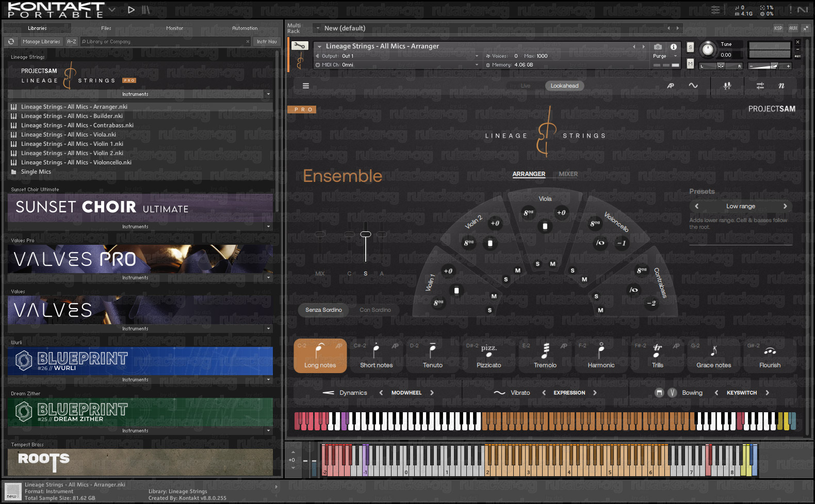Expand Instruments dropdown under Sunset Choir Ultimate
The width and height of the screenshot is (815, 504).
pyautogui.click(x=268, y=227)
